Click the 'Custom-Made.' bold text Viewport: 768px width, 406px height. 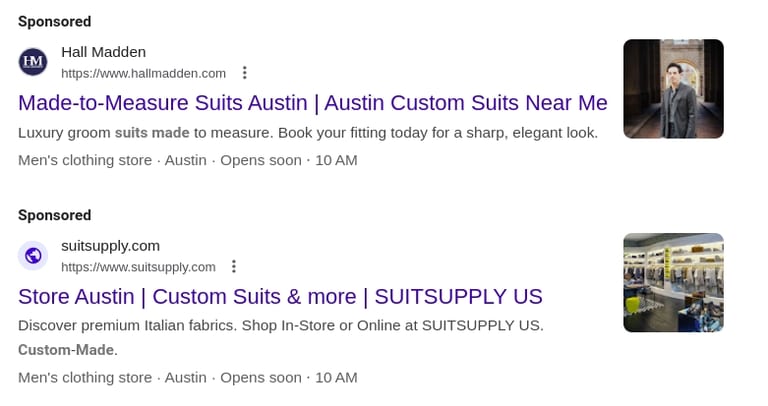coord(68,350)
